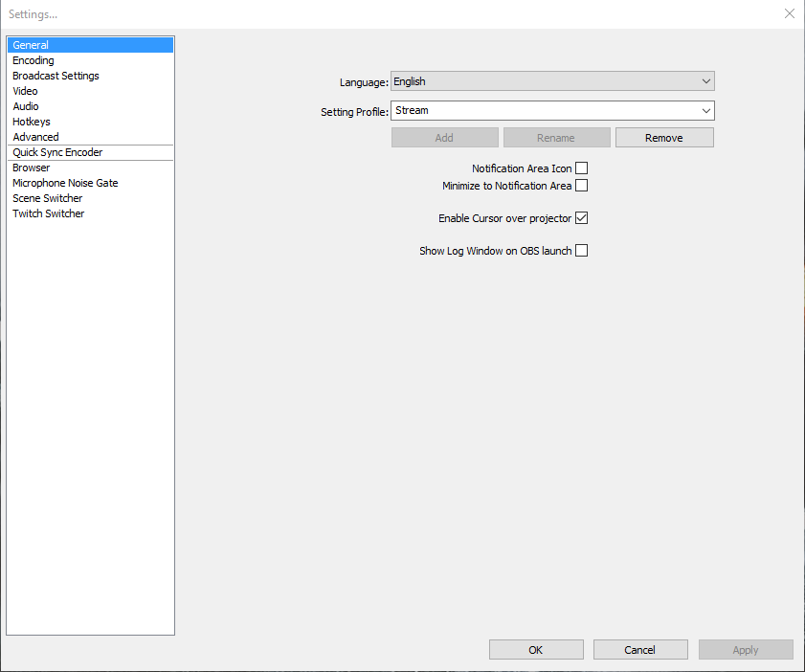Screen dimensions: 805x672
Task: Select Quick Sync Encoder settings
Action: click(90, 152)
